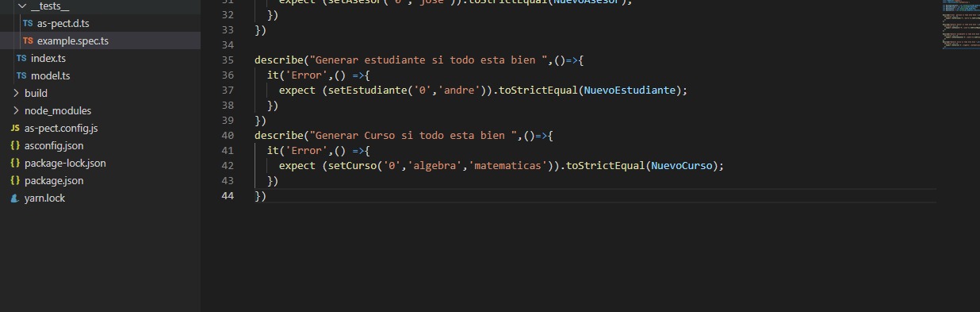The width and height of the screenshot is (980, 312).
Task: Open package-lock.json file
Action: [65, 163]
